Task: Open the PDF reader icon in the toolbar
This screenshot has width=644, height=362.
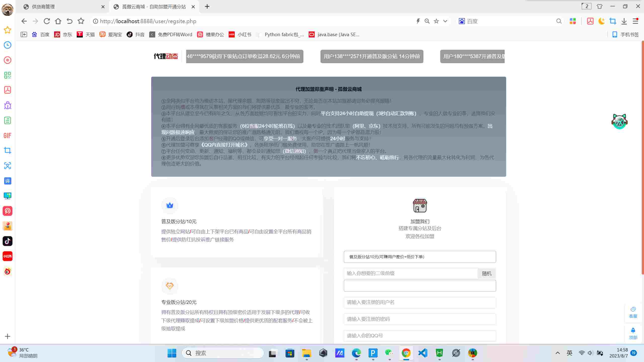Action: tap(590, 21)
